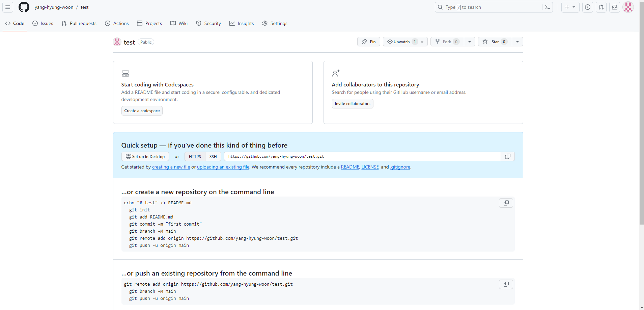Select the HTTPS protocol option
644x310 pixels.
[x=195, y=156]
